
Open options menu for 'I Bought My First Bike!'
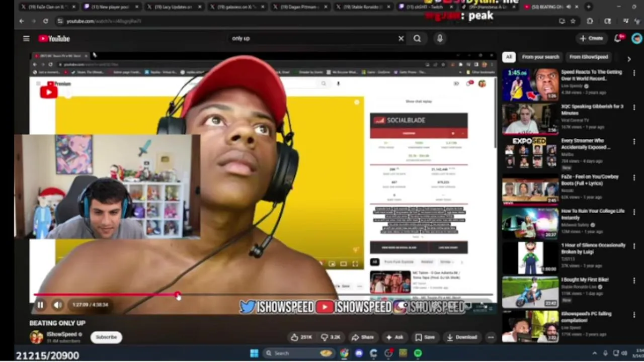[x=634, y=280]
